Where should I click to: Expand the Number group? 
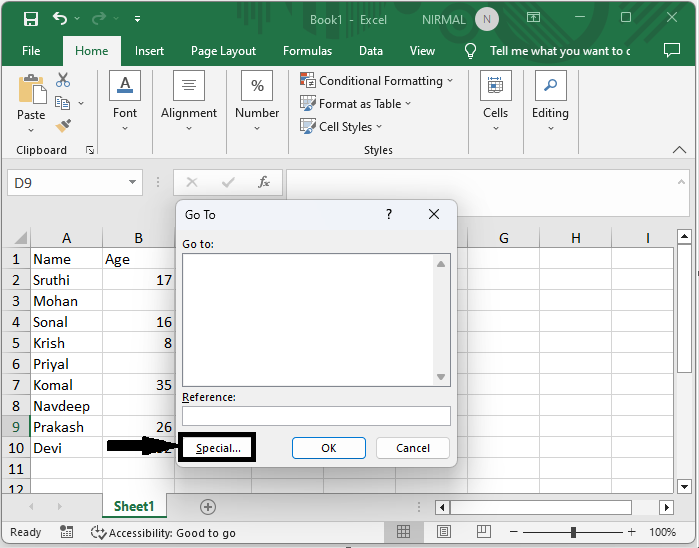[x=257, y=102]
